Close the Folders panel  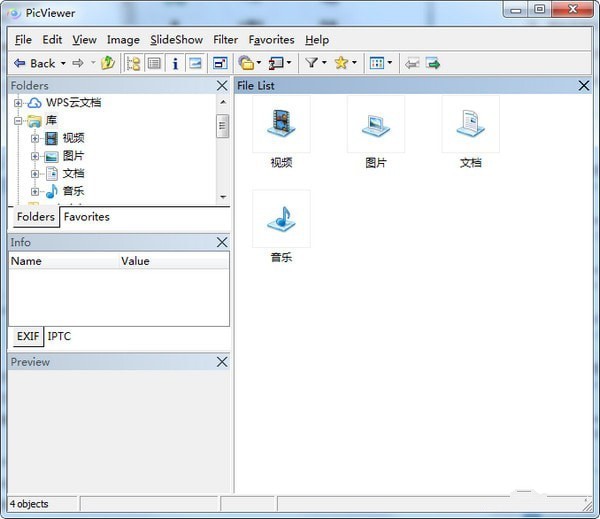click(222, 85)
